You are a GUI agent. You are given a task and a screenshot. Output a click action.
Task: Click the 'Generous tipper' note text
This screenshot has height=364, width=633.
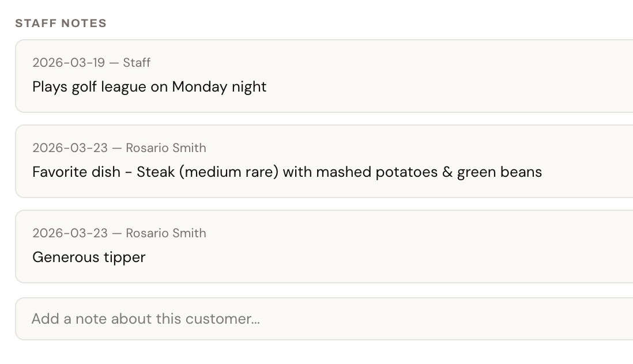pos(89,257)
